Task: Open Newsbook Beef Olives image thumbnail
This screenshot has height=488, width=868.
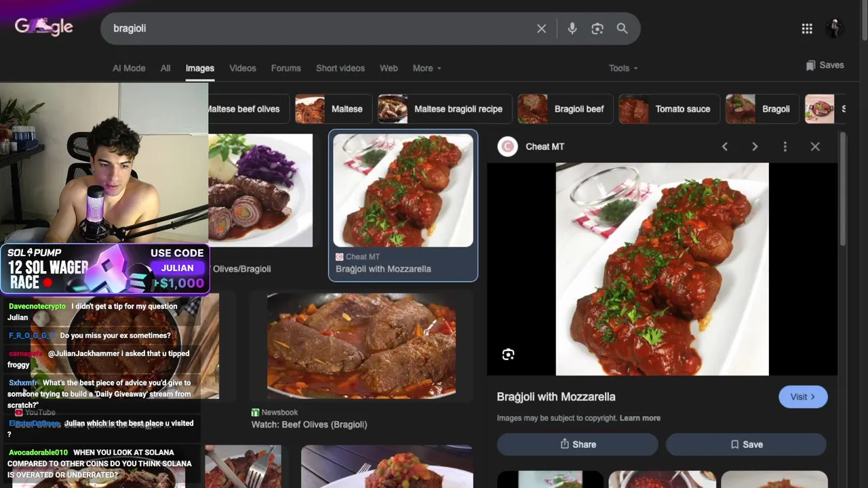Action: (x=361, y=346)
